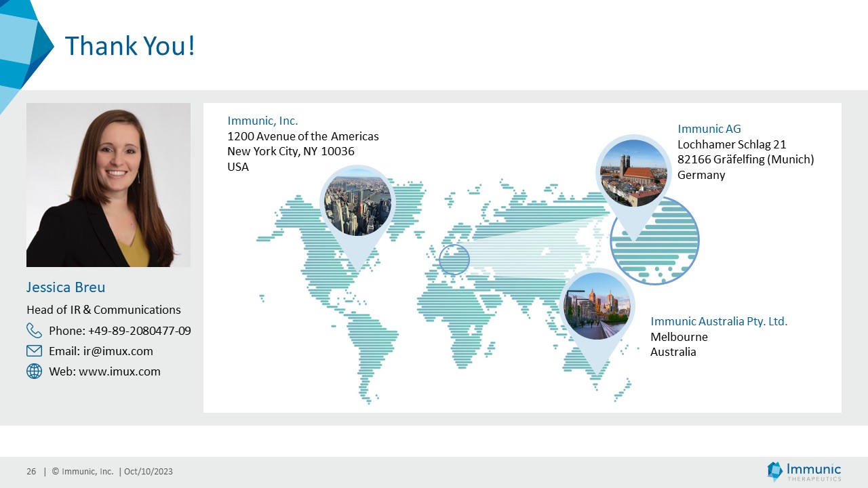Click Jessica Breu's portrait photo

(108, 185)
